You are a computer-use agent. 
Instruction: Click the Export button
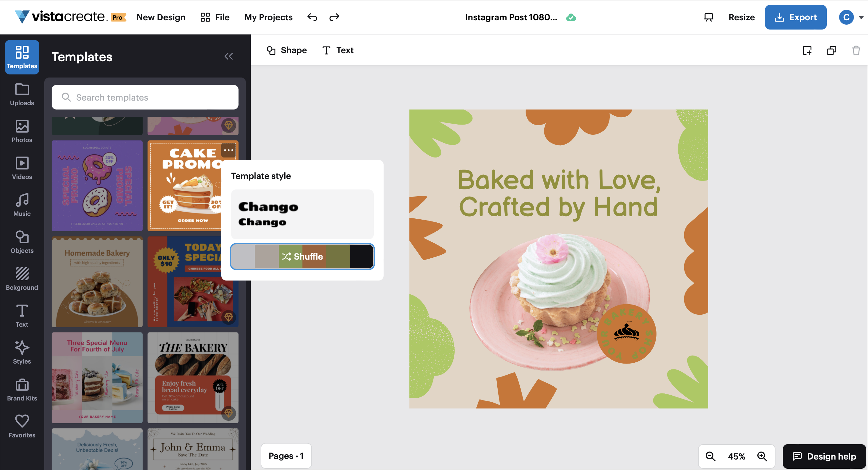[795, 17]
